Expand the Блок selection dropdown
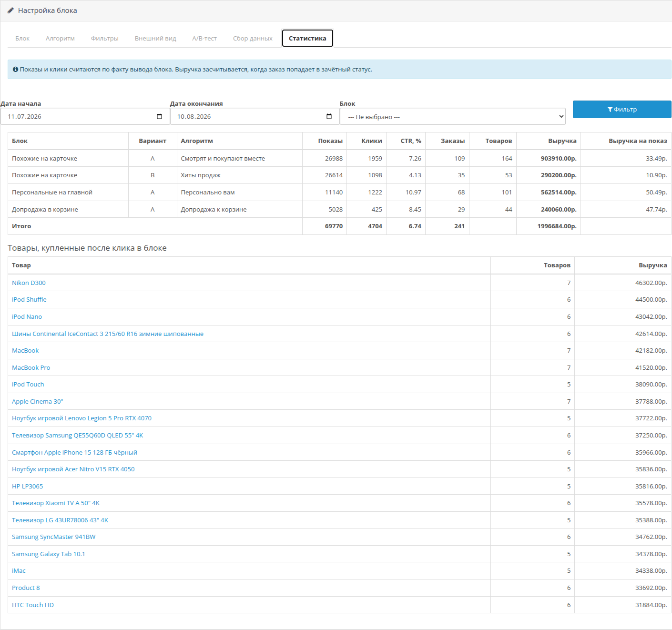672x630 pixels. coord(453,117)
